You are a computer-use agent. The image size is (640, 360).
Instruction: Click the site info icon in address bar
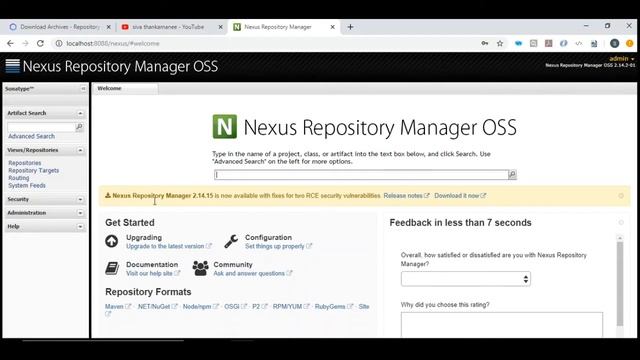click(x=59, y=43)
